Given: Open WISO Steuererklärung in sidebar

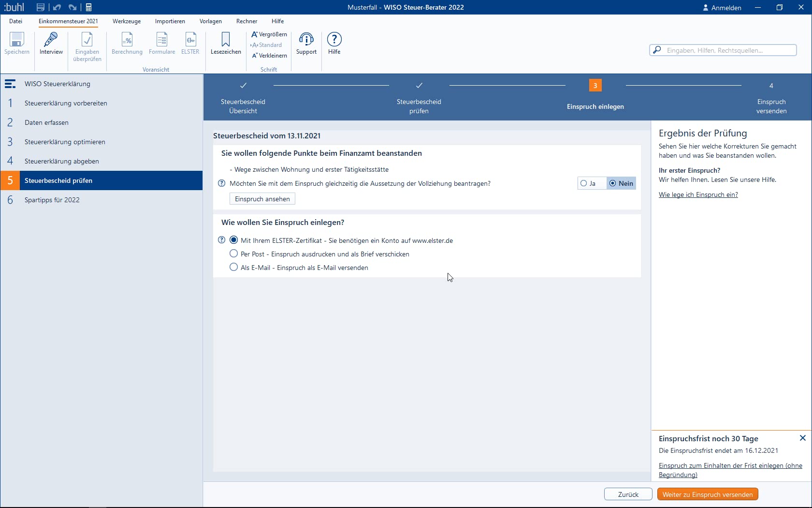Looking at the screenshot, I should click(101, 84).
